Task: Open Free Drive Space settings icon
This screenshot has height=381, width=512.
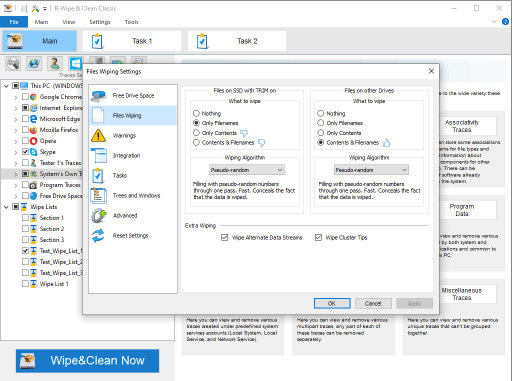Action: point(98,96)
